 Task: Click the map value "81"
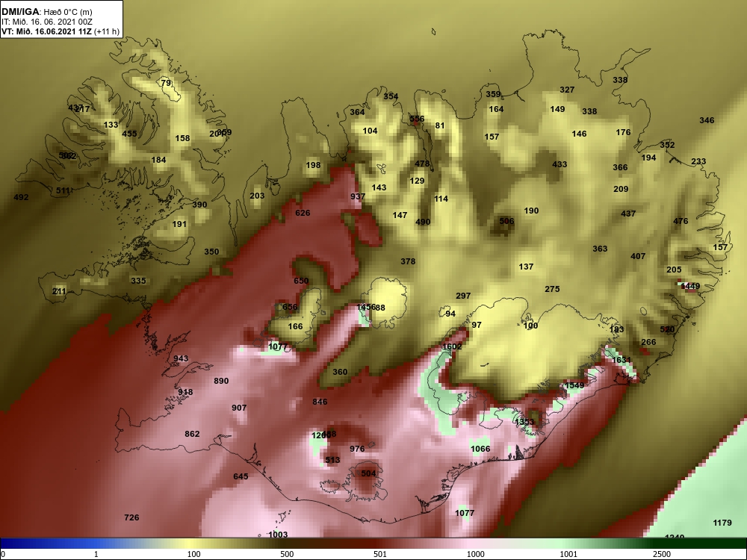(x=440, y=125)
